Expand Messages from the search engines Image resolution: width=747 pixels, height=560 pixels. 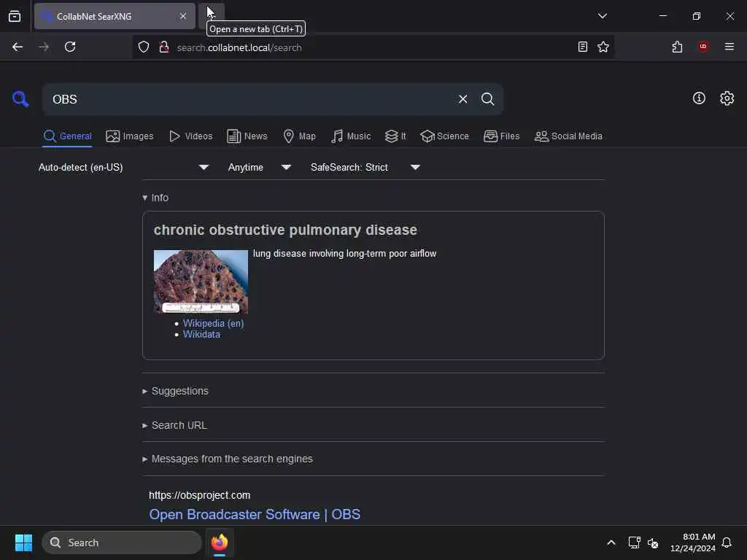(228, 459)
